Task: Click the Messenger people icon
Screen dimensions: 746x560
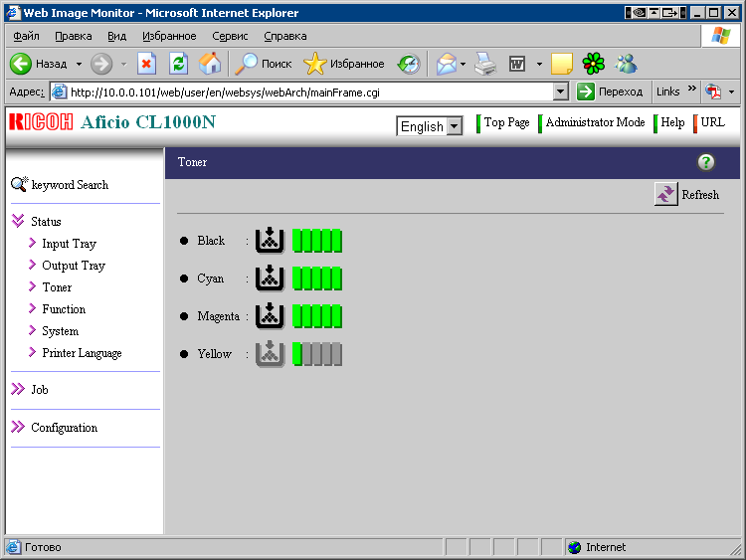Action: (626, 64)
